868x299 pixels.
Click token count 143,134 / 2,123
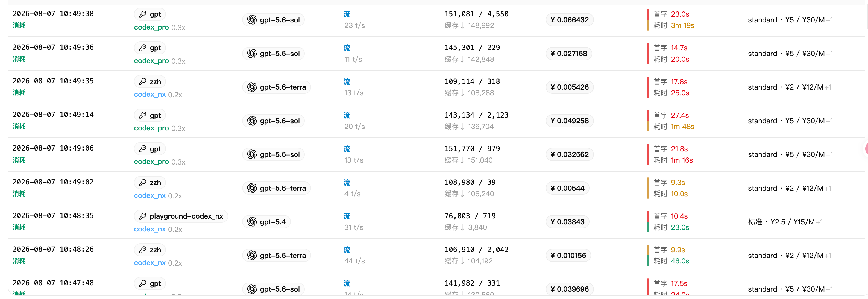[x=476, y=115]
